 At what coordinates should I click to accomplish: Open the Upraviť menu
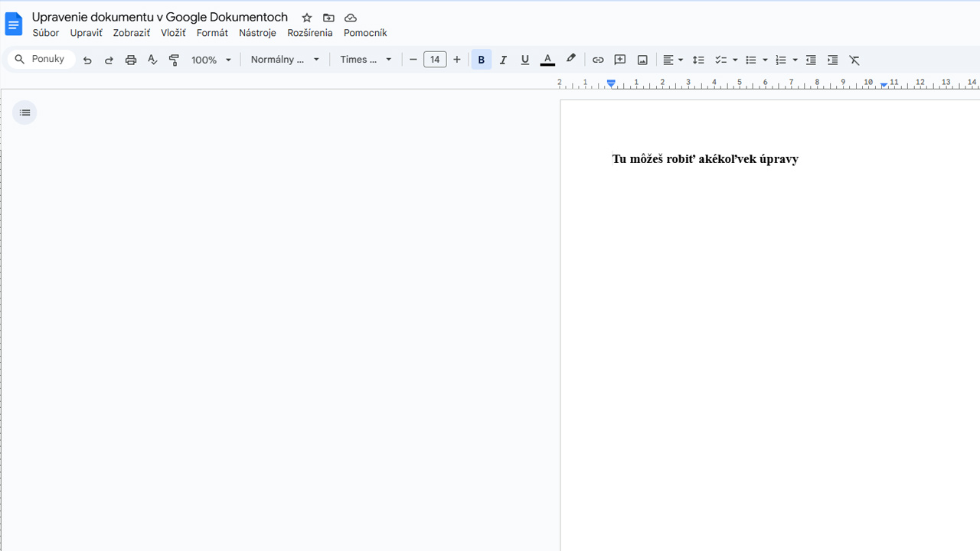pos(86,33)
